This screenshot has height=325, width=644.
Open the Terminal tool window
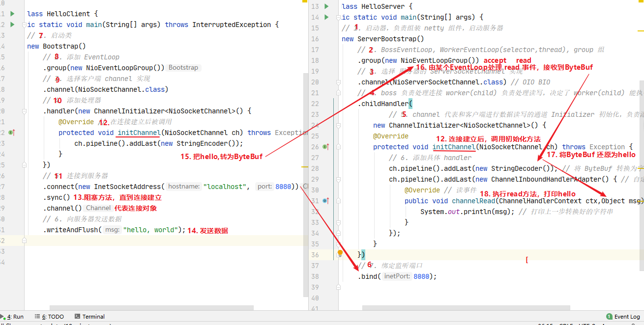89,317
